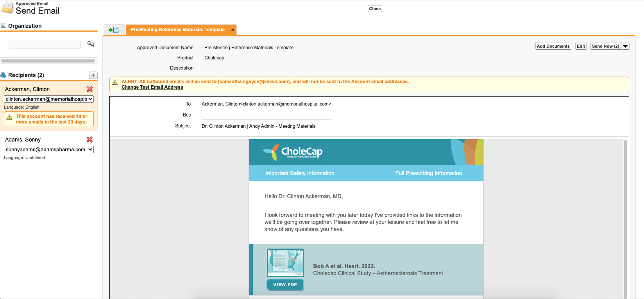
Task: Click into the Bcc input field
Action: point(267,115)
